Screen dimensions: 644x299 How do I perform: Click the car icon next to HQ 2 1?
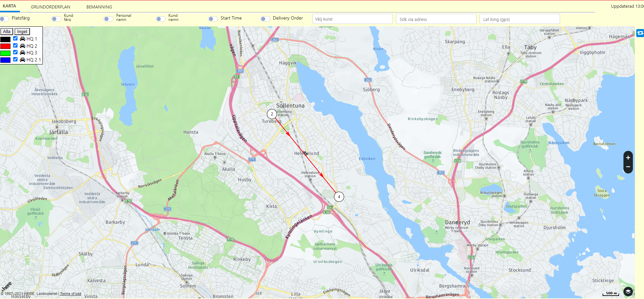coord(23,60)
